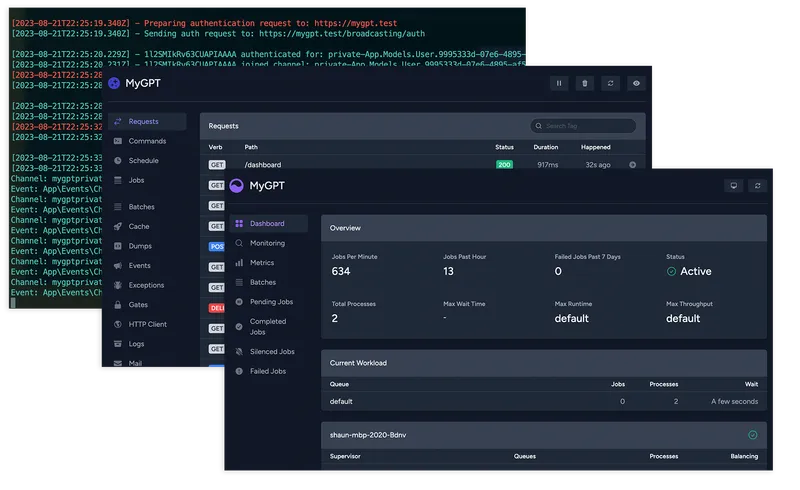Click the Exceptions bug icon in Telescope
Image resolution: width=800 pixels, height=490 pixels.
[x=118, y=285]
